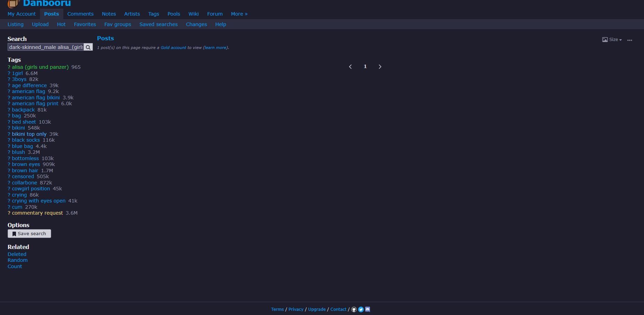
Task: Open the Twitter icon link in footer
Action: (361, 309)
